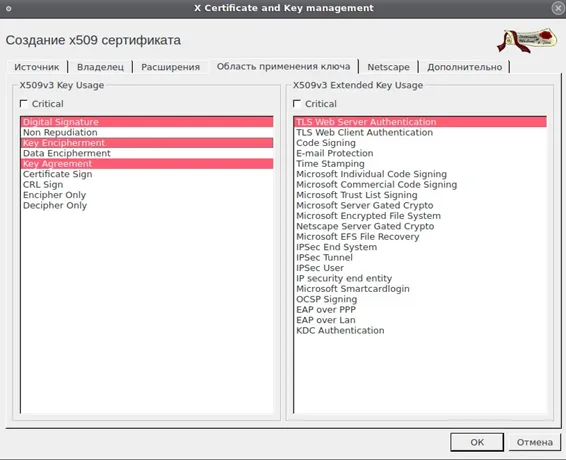Go to the Расширения tab

pyautogui.click(x=170, y=67)
